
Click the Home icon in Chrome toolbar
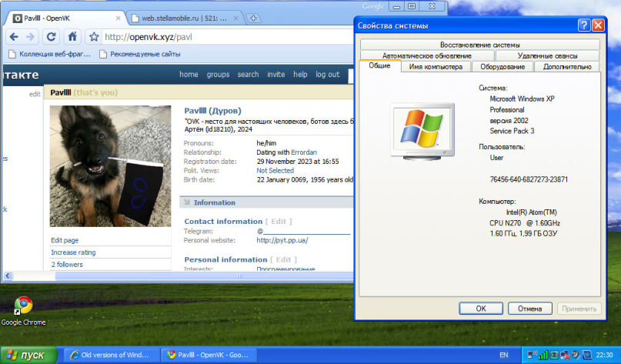72,36
